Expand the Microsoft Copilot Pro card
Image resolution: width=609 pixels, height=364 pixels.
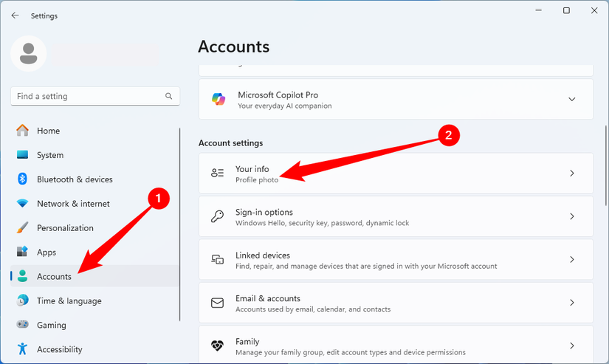pos(571,99)
